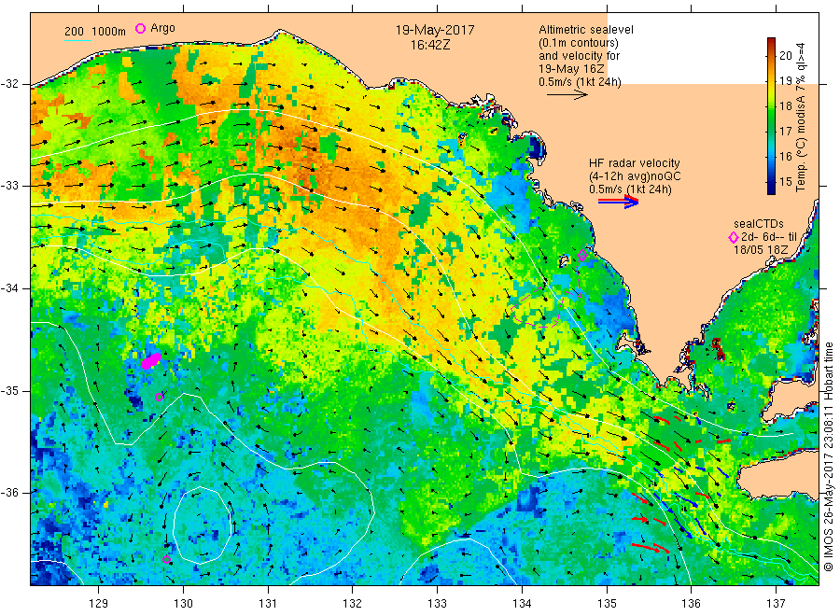The image size is (840, 616).
Task: Click the longitude label 136
Action: [x=691, y=604]
